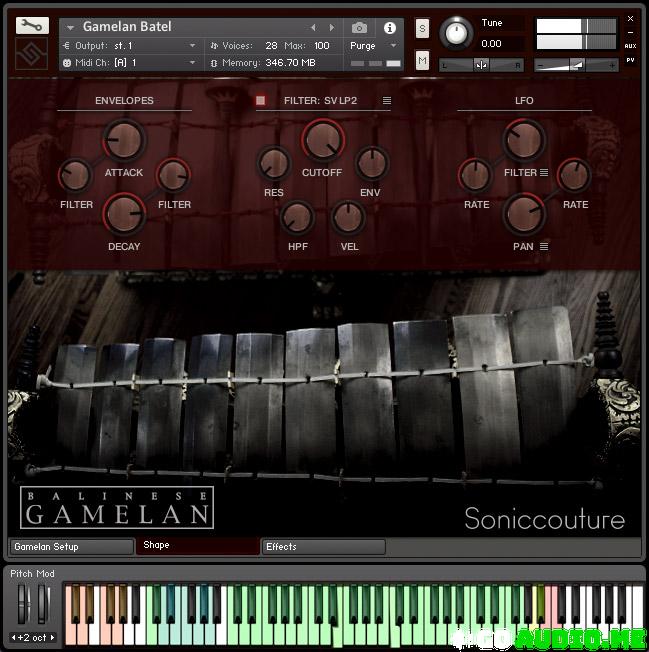Open the Output st.1 dropdown
Screen dimensions: 649x652
pos(192,45)
